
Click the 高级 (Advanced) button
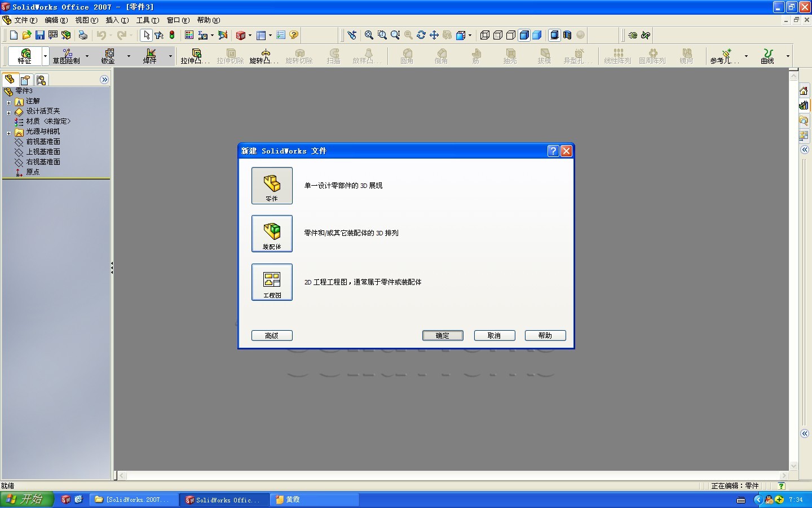[x=272, y=335]
